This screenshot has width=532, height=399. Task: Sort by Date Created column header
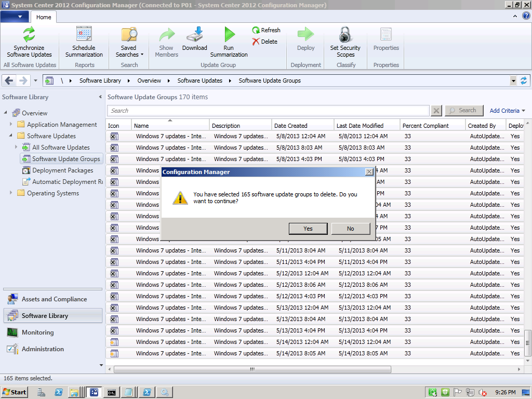[303, 126]
